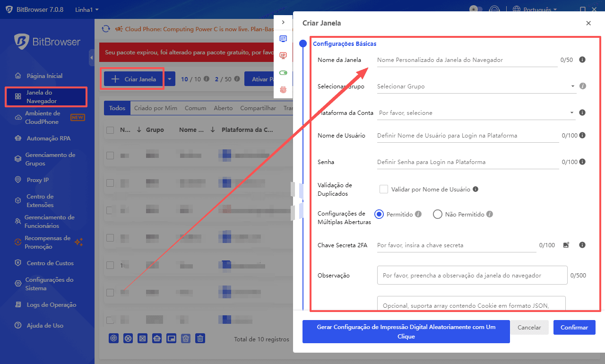Open the Plataforma da Conta dropdown
The width and height of the screenshot is (605, 364).
476,113
